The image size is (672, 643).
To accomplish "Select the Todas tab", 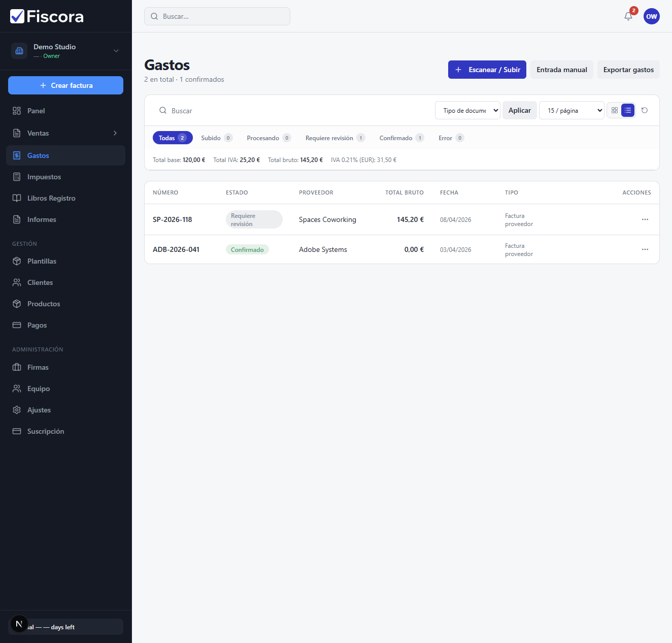I will click(173, 138).
